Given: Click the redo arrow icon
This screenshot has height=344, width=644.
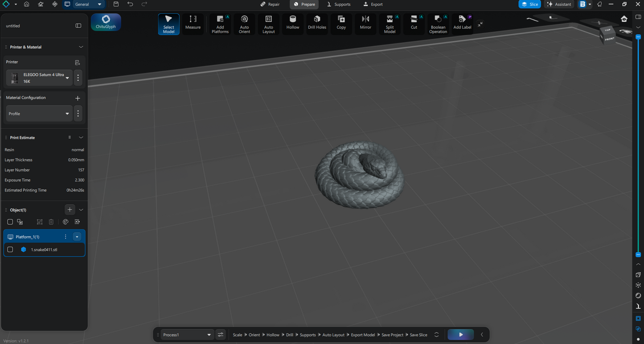Looking at the screenshot, I should 144,4.
